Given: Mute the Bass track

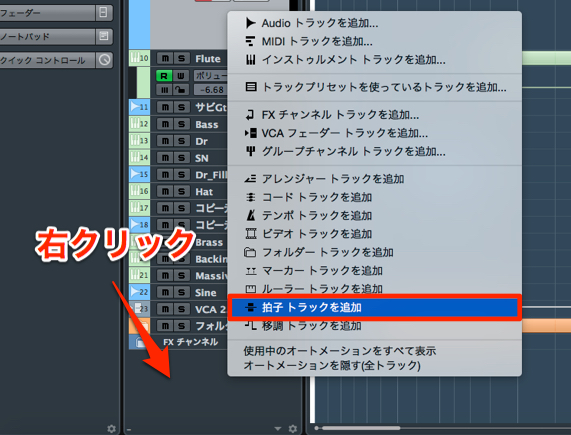Looking at the screenshot, I should point(165,124).
